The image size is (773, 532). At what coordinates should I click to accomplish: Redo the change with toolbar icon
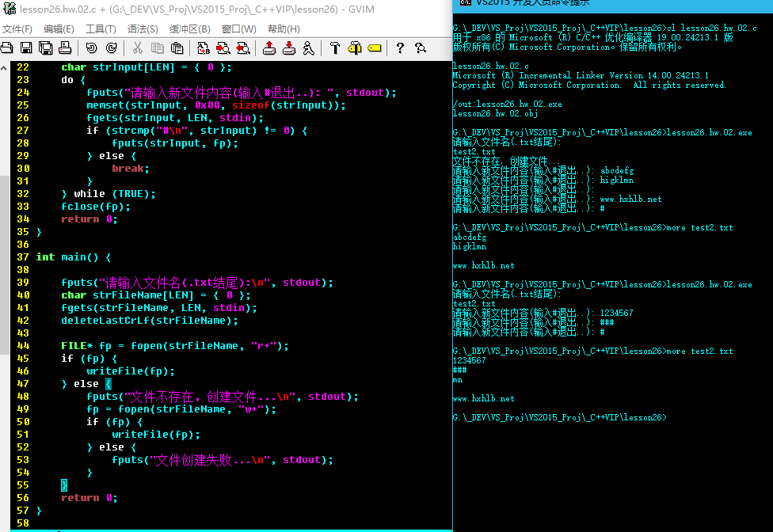click(111, 48)
